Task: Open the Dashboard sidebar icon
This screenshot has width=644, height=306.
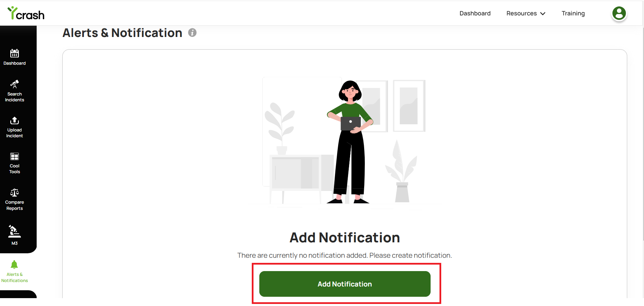Action: point(14,53)
